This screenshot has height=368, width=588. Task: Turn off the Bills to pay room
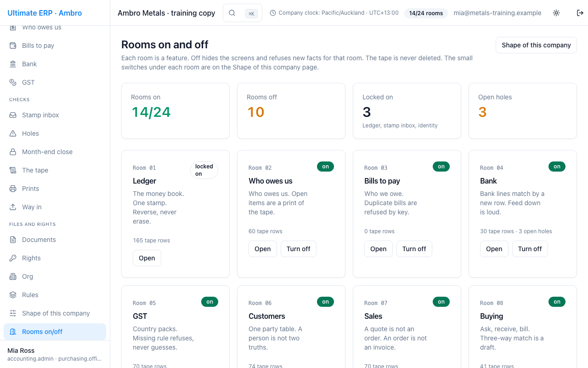point(414,249)
